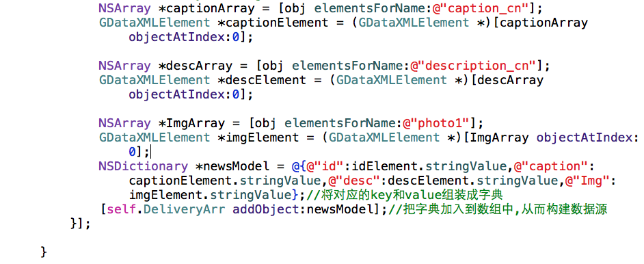Image resolution: width=644 pixels, height=264 pixels.
Task: Click the *descElement variable declaration
Action: pyautogui.click(x=262, y=80)
